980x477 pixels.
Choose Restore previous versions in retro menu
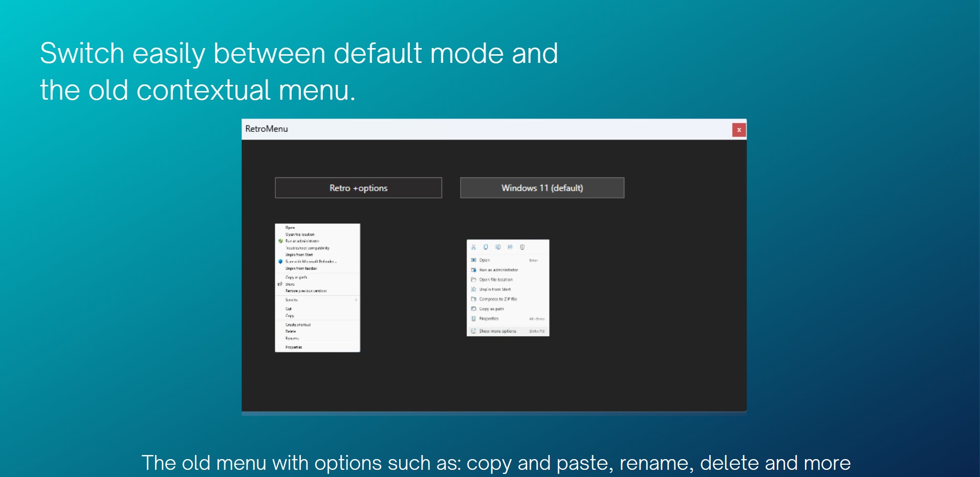coord(306,290)
